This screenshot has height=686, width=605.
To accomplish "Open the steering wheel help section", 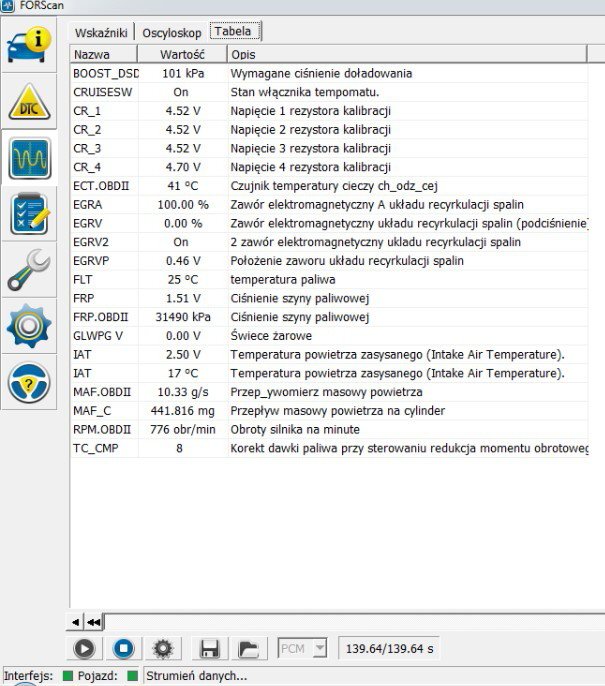I will pyautogui.click(x=30, y=383).
